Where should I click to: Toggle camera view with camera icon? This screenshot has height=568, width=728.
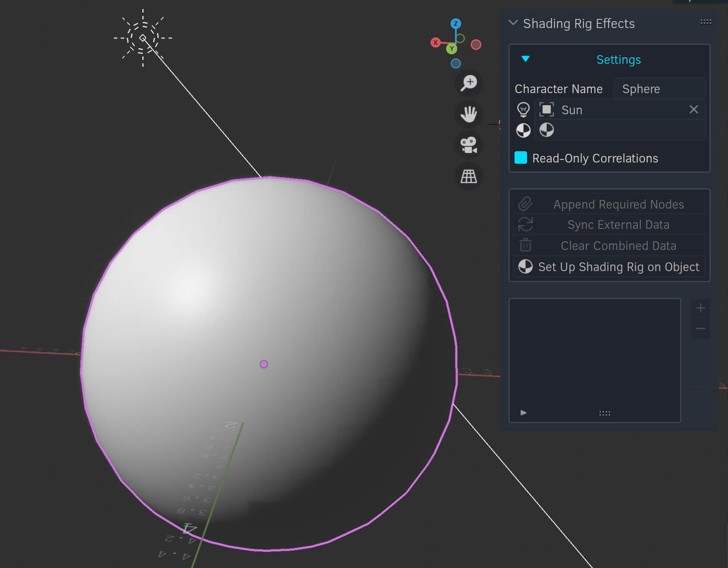[x=468, y=145]
